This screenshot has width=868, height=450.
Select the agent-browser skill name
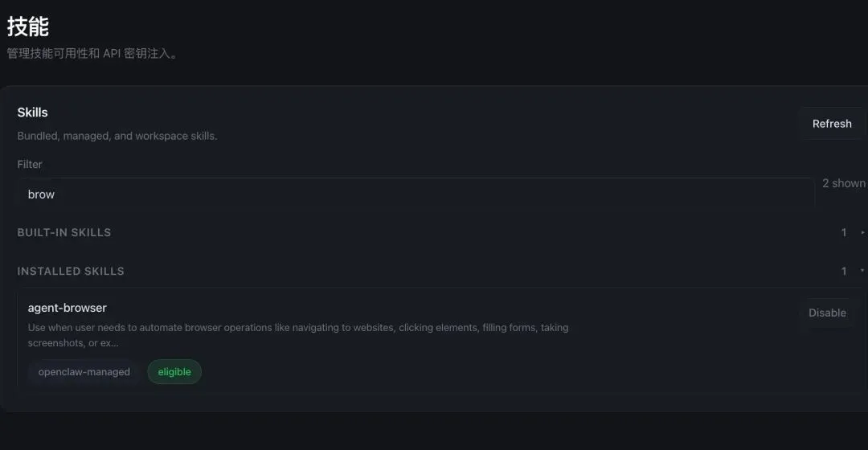tap(68, 308)
